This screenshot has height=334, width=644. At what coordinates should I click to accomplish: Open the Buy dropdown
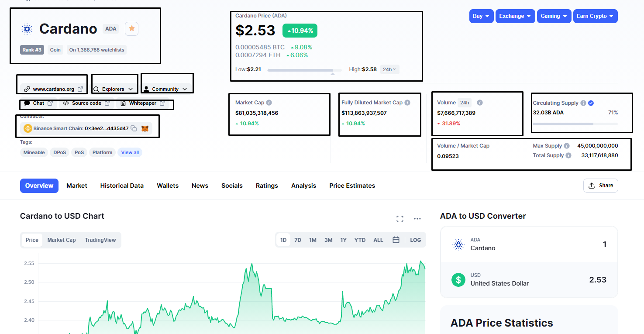482,16
